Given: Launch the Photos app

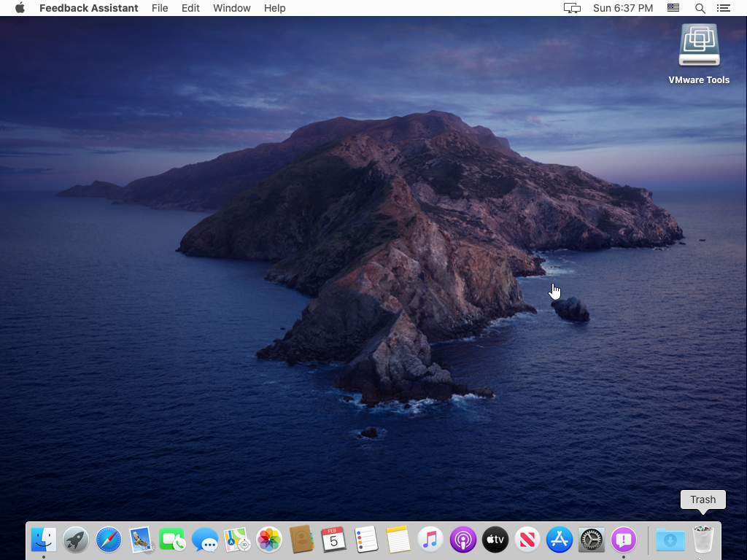Looking at the screenshot, I should point(269,540).
